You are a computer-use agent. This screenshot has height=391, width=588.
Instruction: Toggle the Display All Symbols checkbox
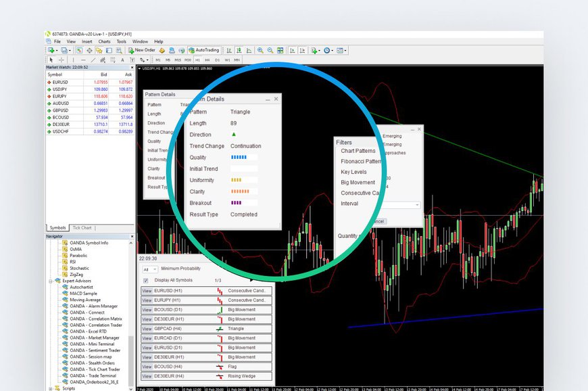click(145, 281)
